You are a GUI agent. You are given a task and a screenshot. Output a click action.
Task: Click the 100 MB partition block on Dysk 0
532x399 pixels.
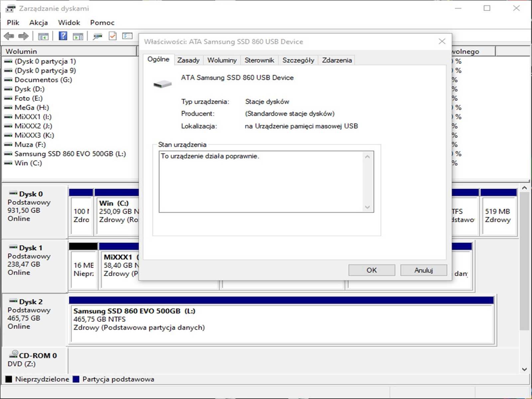[x=81, y=212]
